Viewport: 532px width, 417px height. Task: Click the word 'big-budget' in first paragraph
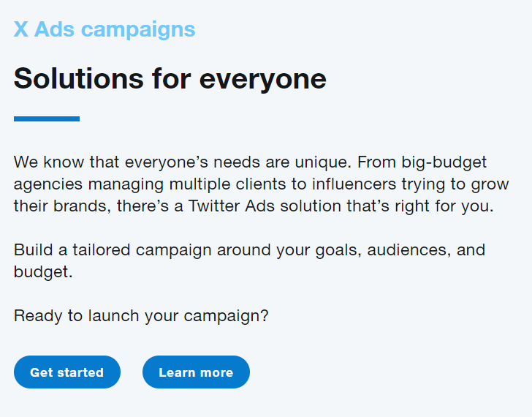click(444, 162)
